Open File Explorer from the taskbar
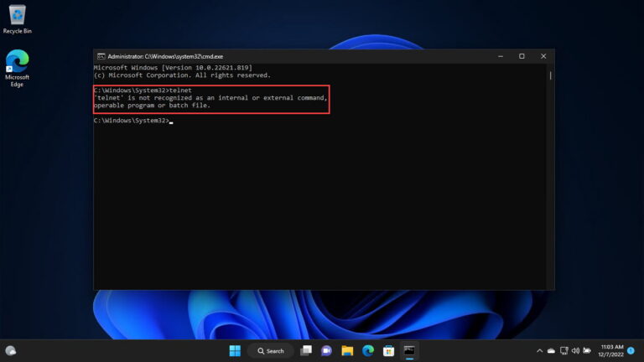Viewport: 644px width, 362px height. point(346,350)
